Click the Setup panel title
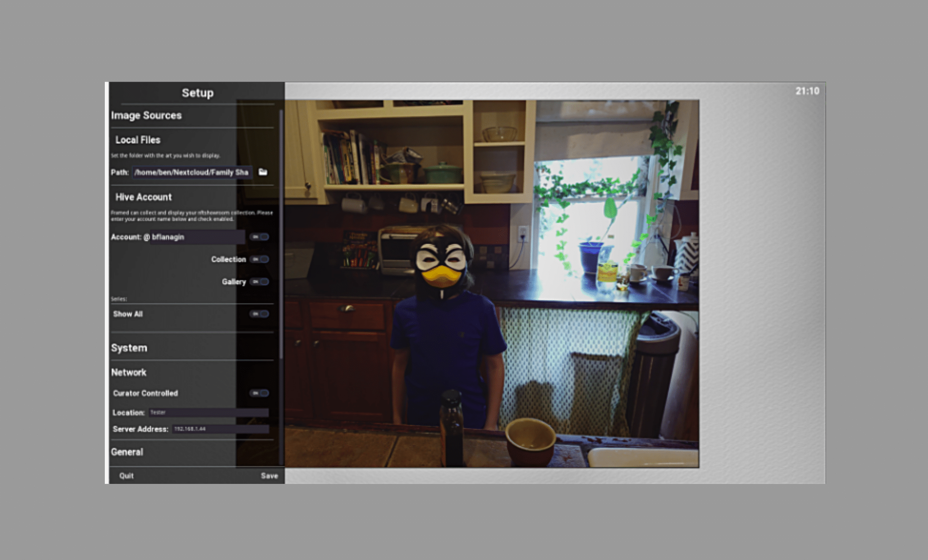 tap(198, 93)
